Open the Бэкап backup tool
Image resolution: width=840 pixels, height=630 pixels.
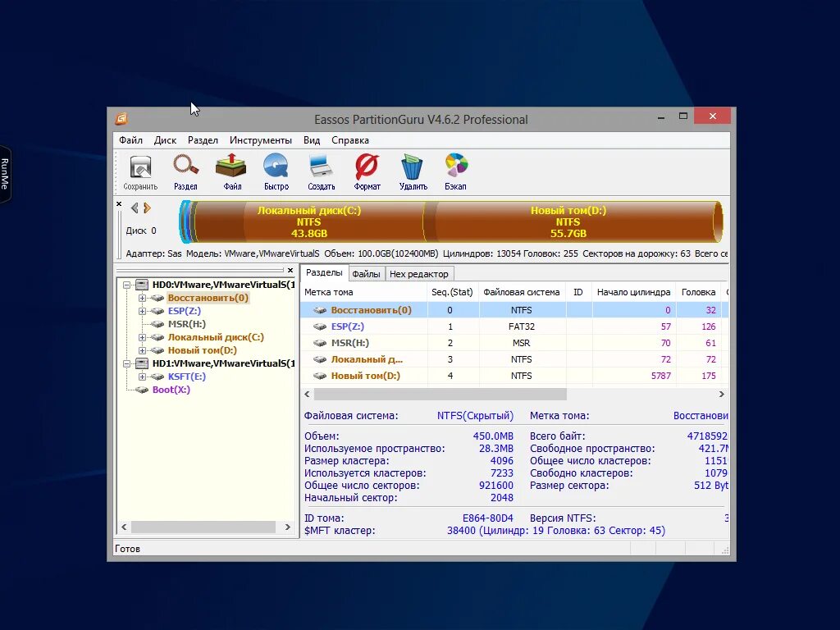click(455, 172)
